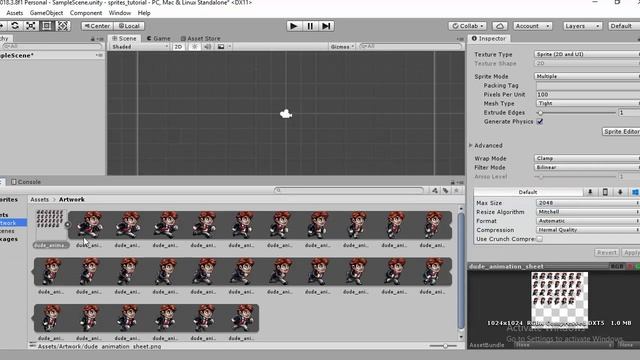This screenshot has width=640, height=360.
Task: Open the Hierarchy panel options menu
Action: click(100, 39)
